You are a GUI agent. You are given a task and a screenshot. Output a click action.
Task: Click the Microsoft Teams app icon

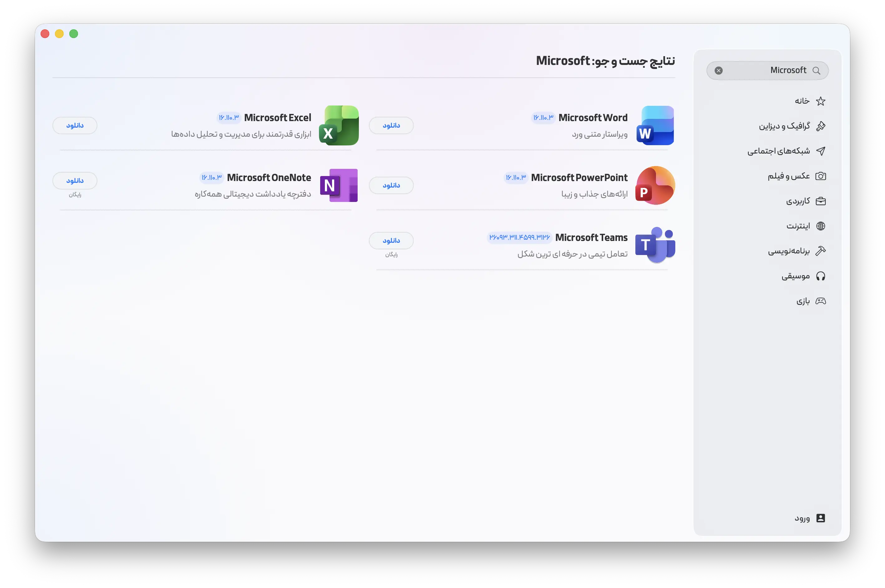[x=655, y=245]
